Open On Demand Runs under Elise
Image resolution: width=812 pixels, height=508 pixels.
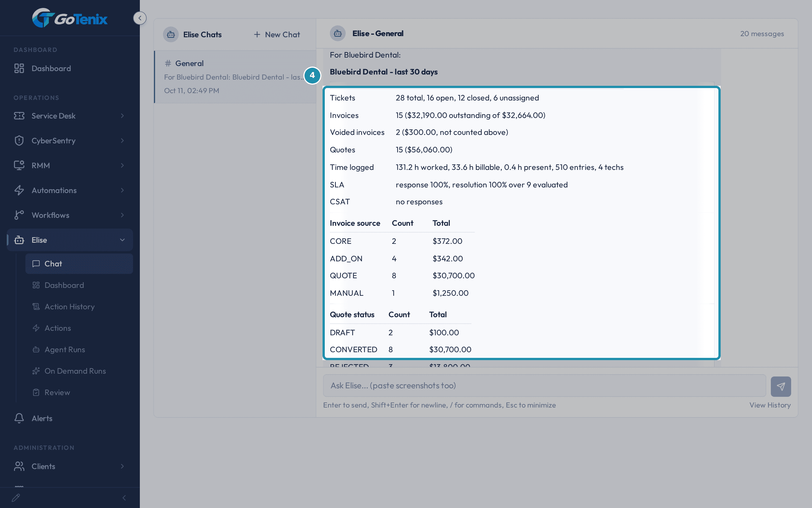[x=79, y=371]
